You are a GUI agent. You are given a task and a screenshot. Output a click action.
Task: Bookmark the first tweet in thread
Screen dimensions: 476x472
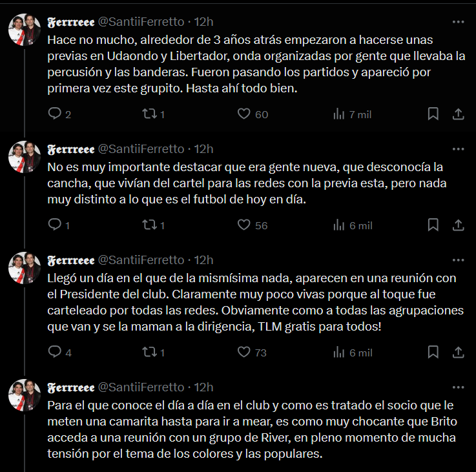(433, 114)
